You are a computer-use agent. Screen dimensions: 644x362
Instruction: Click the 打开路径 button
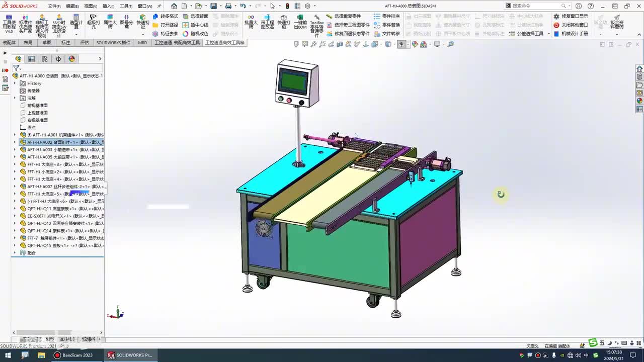click(166, 25)
